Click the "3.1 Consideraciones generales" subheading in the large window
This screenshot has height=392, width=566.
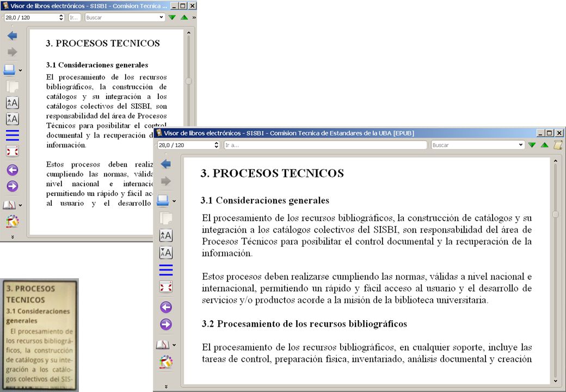pyautogui.click(x=265, y=200)
